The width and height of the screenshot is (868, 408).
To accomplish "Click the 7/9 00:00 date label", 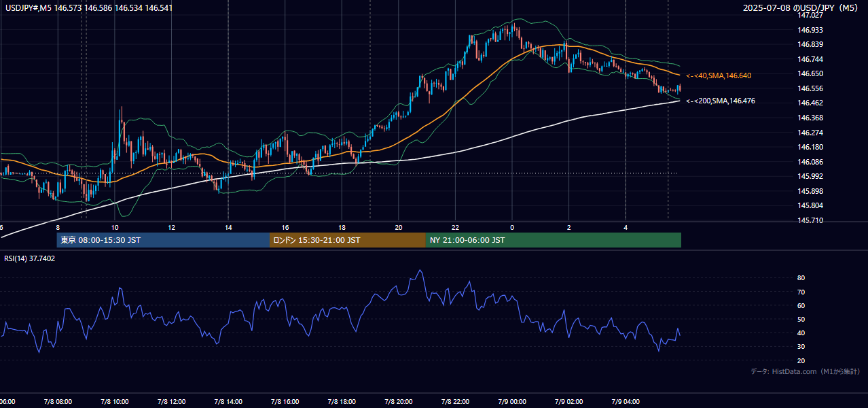I will pyautogui.click(x=511, y=401).
